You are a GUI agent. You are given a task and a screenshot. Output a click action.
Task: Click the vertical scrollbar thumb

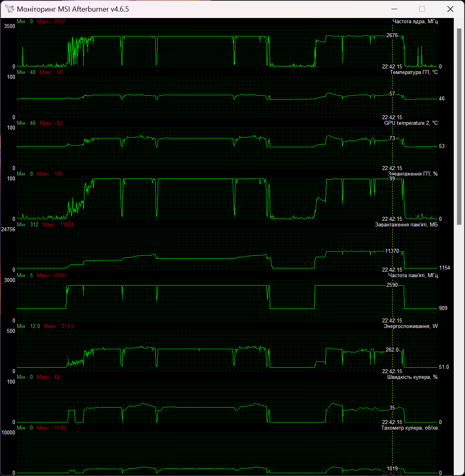tap(459, 126)
